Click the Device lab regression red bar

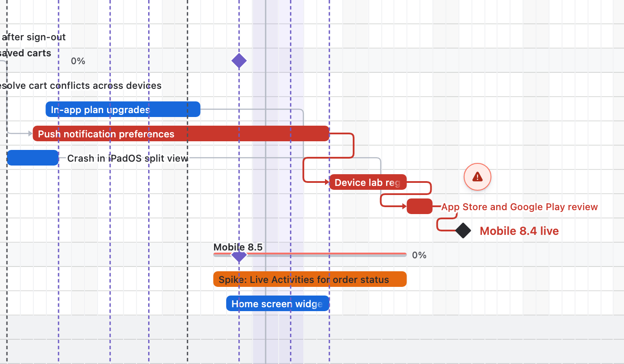[368, 182]
